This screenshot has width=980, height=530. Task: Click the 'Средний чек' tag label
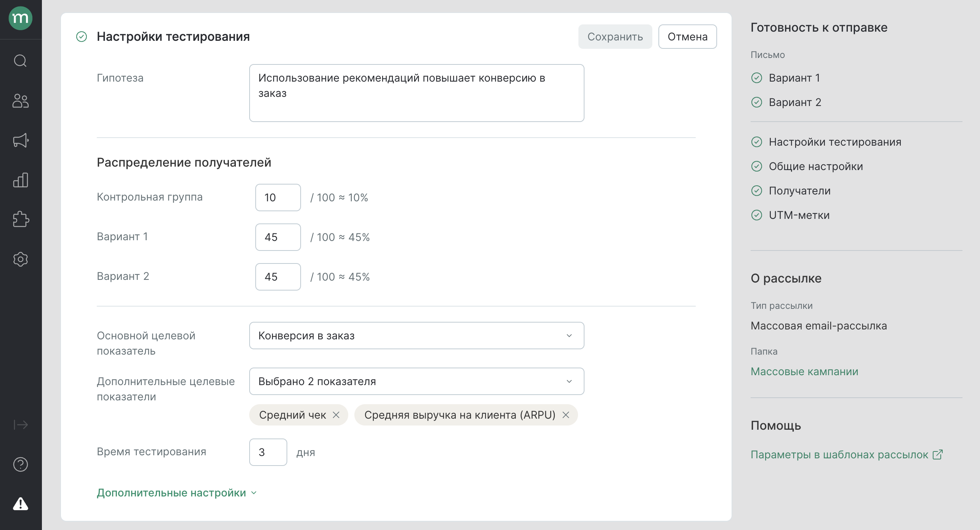(292, 415)
